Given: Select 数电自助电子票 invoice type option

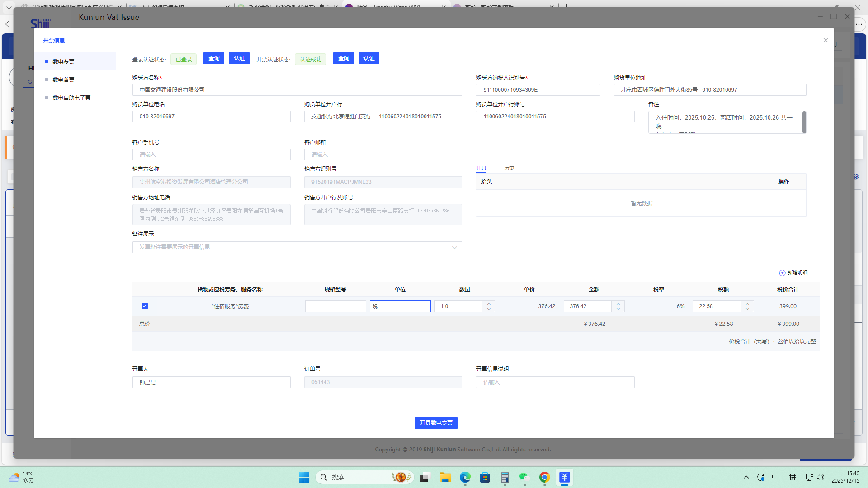Looking at the screenshot, I should (71, 98).
